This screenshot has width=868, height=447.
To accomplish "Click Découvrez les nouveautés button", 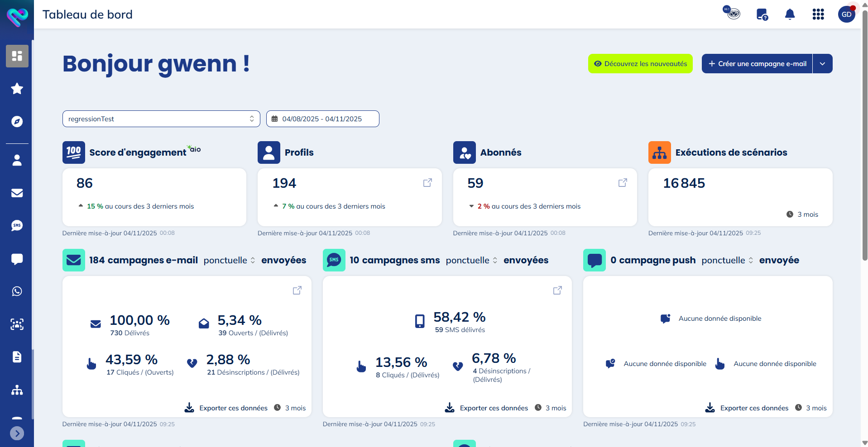I will (640, 64).
